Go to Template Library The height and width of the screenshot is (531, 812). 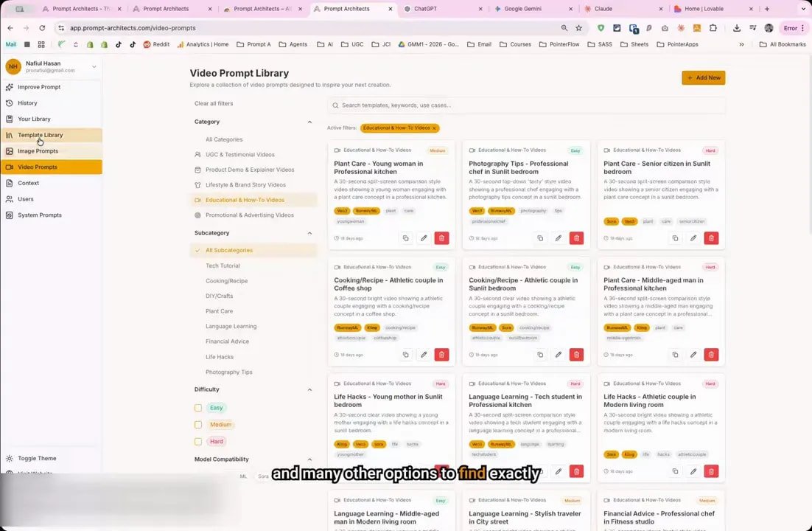52,135
